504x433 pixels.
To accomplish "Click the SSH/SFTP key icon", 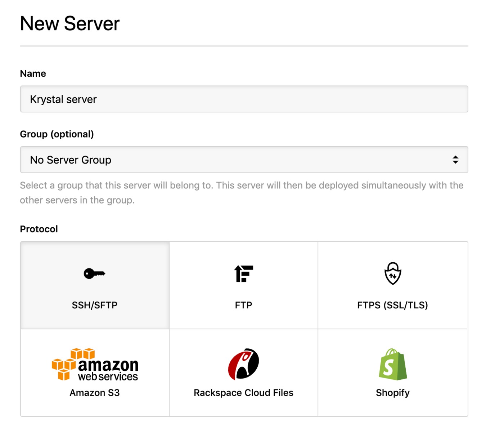I will (x=94, y=274).
